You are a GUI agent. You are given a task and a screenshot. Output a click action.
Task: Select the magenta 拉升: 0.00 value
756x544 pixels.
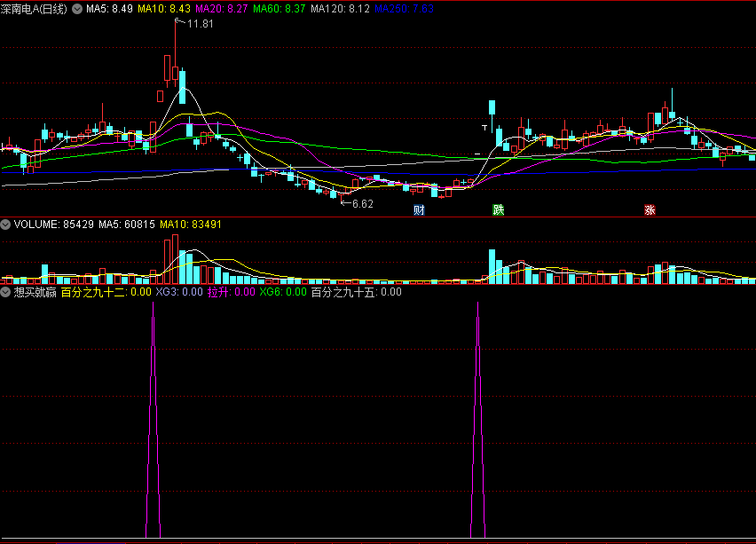tap(232, 292)
